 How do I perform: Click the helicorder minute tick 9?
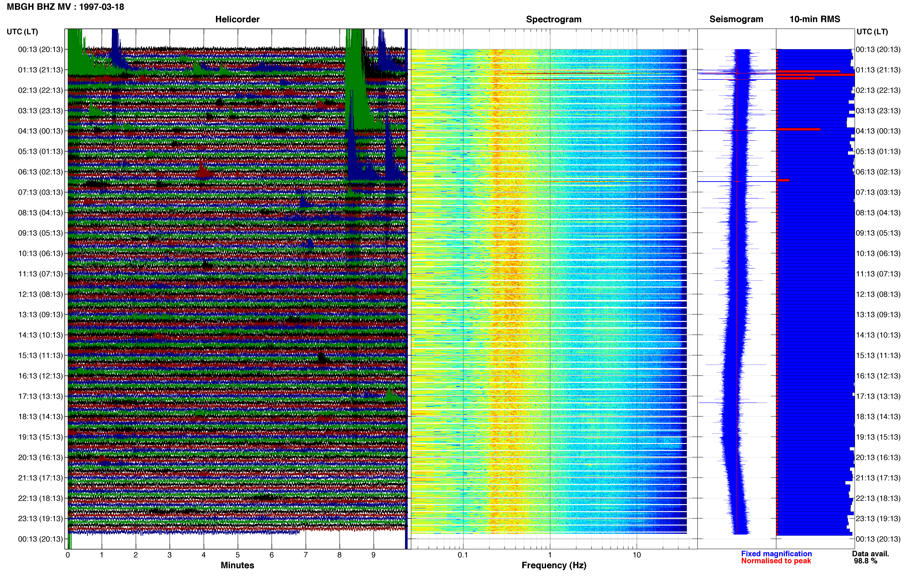tap(373, 555)
